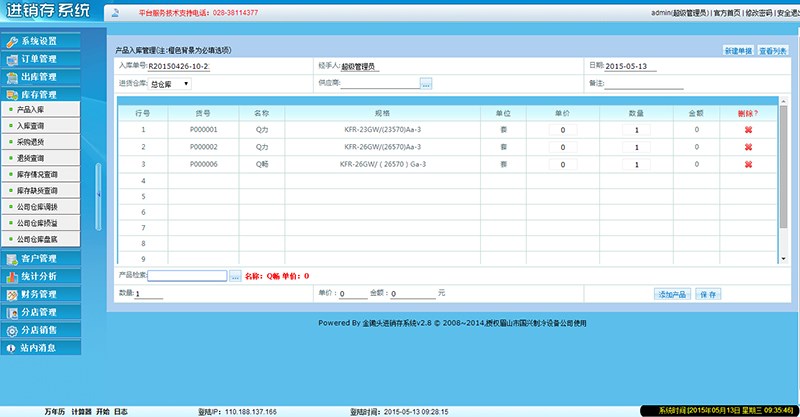This screenshot has height=417, width=800.
Task: Click the 查看列表 button
Action: 773,51
